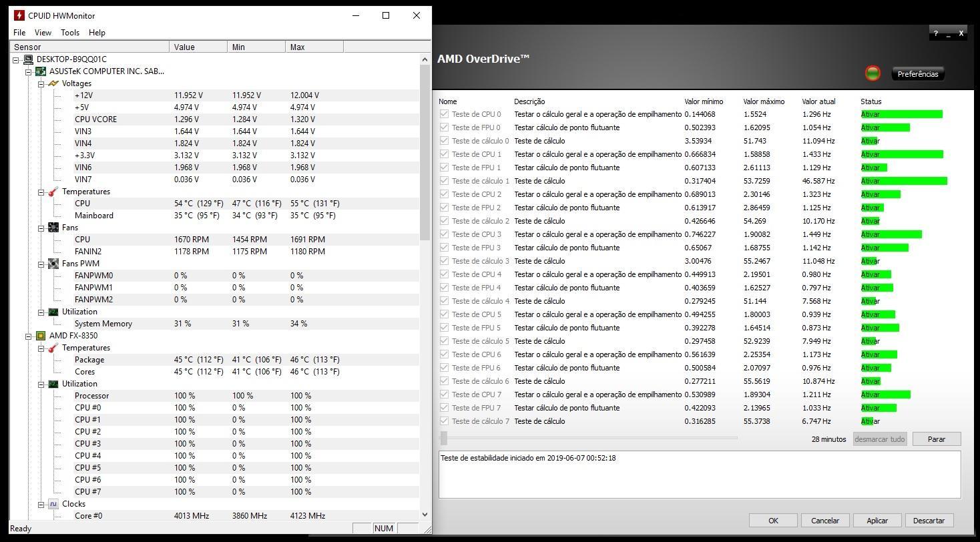
Task: Click the test duration slider handle
Action: pyautogui.click(x=444, y=439)
